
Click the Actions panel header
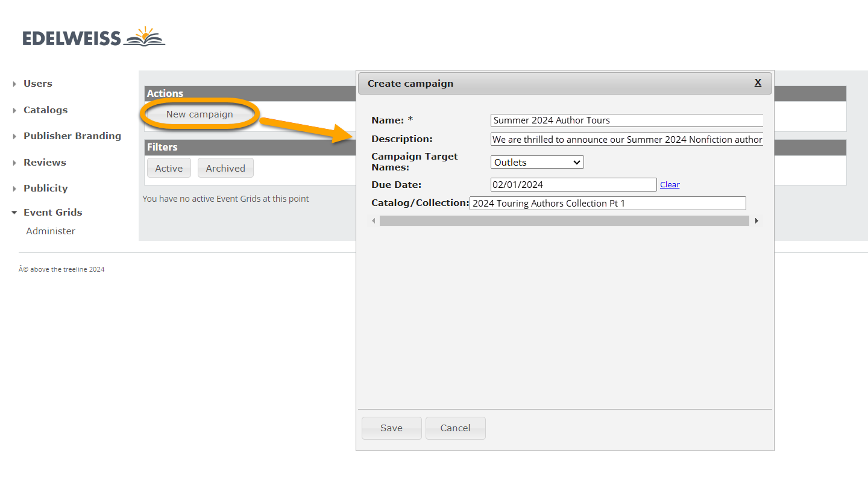click(250, 93)
